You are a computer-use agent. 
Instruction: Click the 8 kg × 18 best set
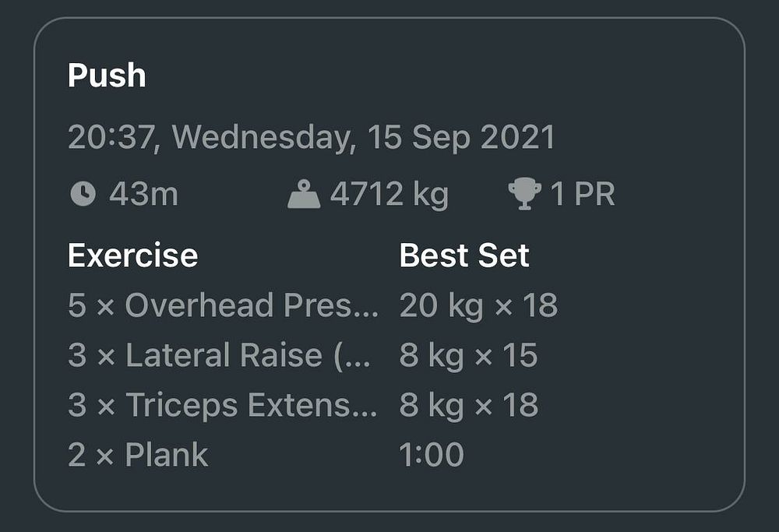(469, 405)
